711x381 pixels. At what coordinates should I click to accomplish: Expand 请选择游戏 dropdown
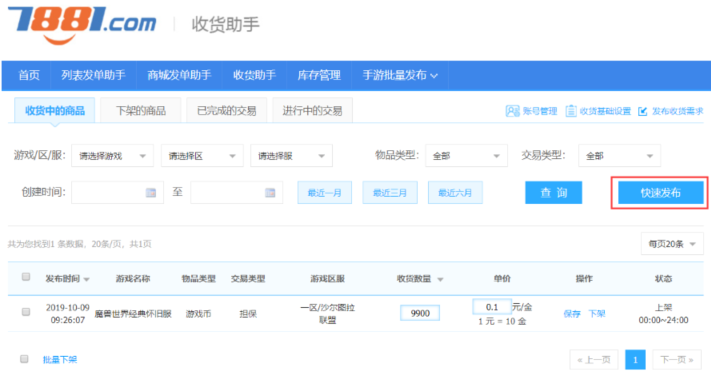(x=112, y=156)
